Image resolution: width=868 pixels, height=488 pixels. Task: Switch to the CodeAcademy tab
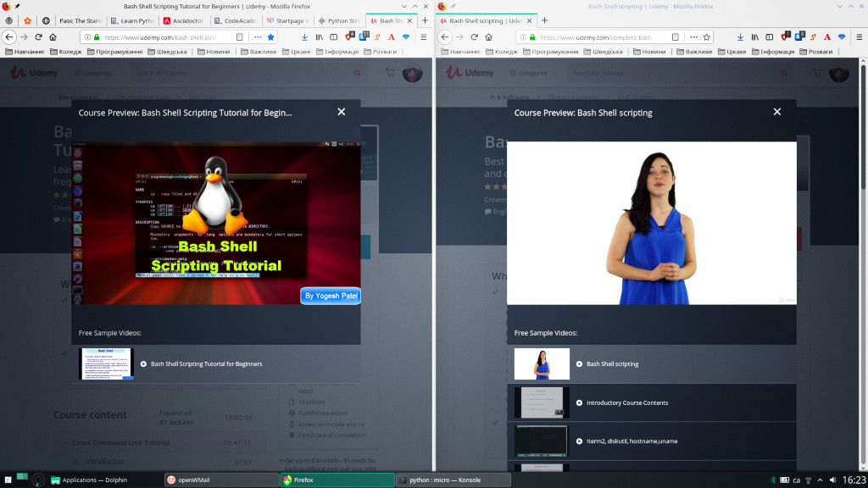click(236, 20)
